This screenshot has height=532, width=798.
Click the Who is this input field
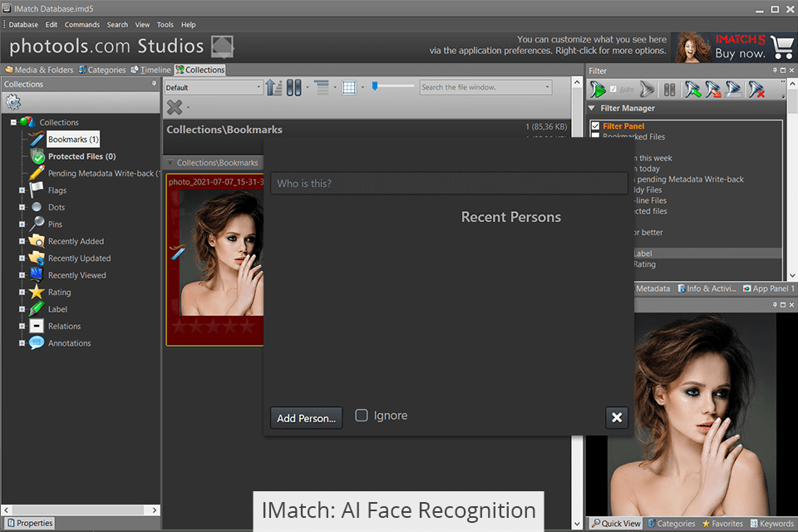click(x=449, y=184)
